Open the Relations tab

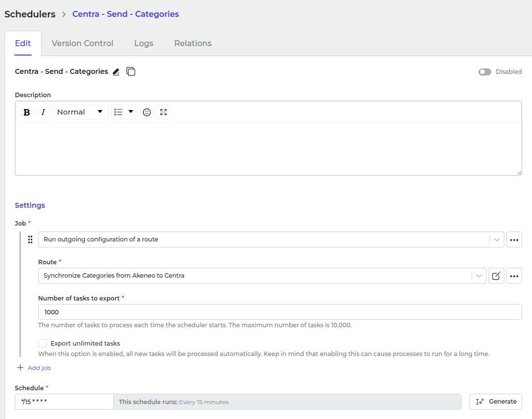193,44
